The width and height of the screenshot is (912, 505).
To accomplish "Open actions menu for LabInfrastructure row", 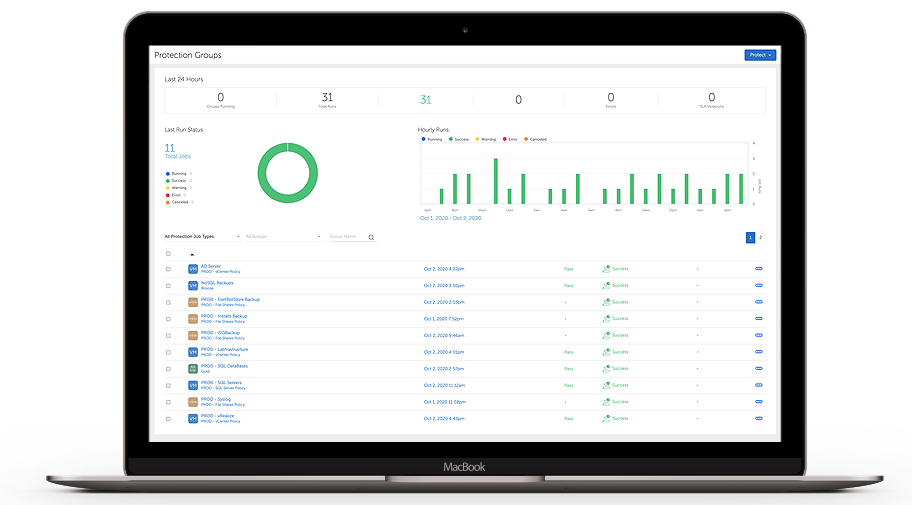I will (x=758, y=352).
